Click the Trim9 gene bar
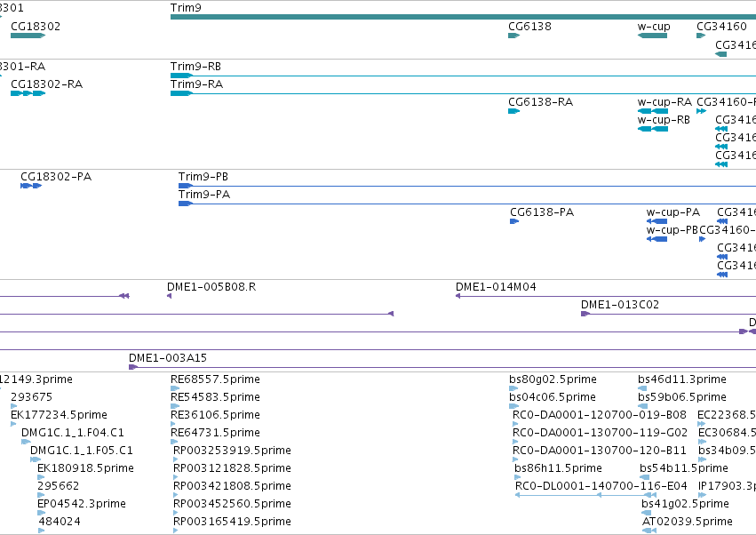 [x=463, y=17]
